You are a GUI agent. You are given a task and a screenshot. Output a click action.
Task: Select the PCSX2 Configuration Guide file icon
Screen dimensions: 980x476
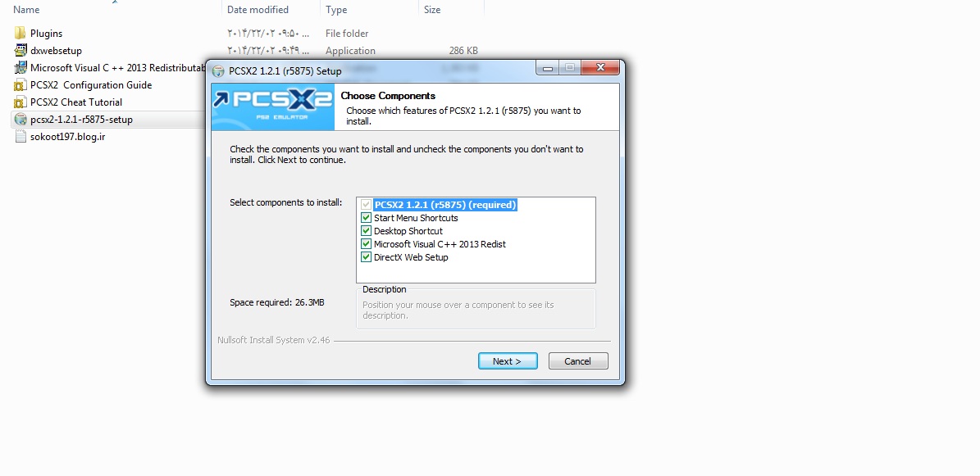click(20, 85)
